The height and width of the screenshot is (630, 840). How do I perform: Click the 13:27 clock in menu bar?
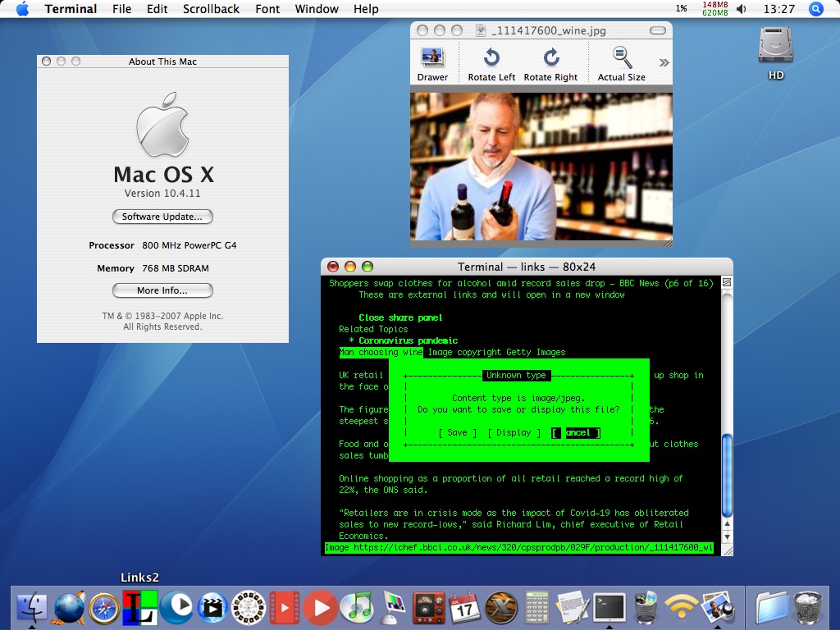point(779,8)
